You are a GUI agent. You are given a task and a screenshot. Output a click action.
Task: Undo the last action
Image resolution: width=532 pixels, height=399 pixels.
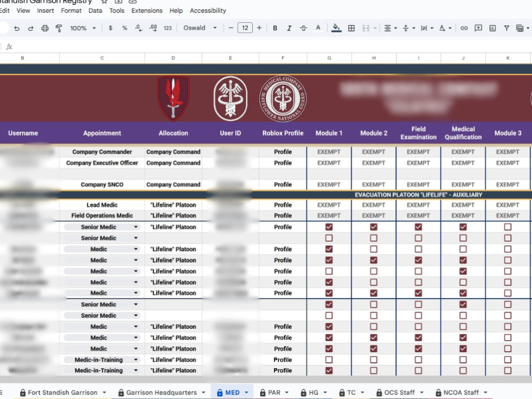tap(16, 28)
